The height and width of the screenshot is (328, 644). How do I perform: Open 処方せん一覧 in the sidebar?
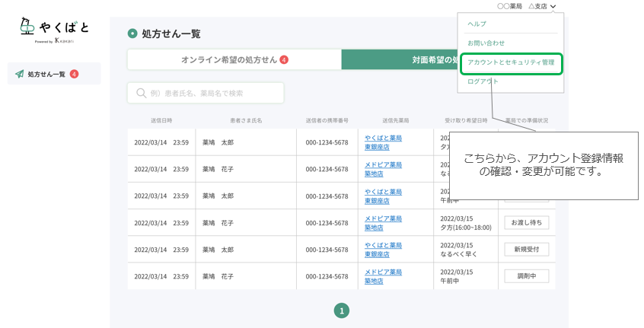(54, 74)
